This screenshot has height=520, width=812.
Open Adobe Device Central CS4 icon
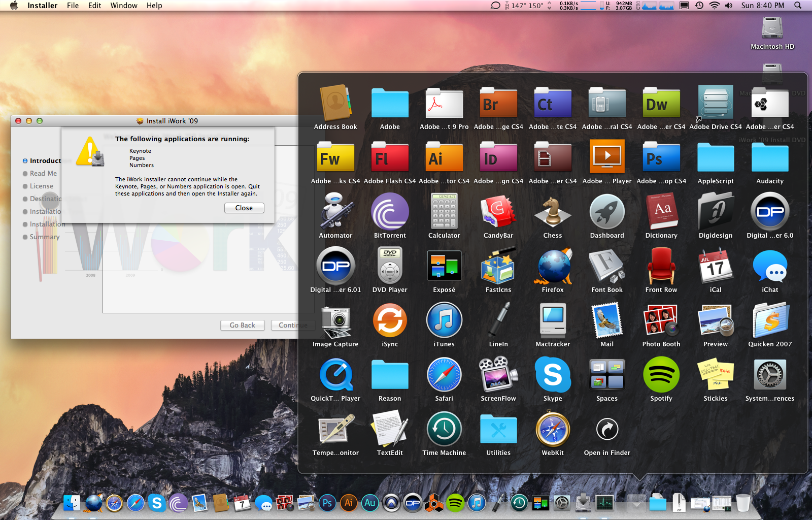(607, 103)
